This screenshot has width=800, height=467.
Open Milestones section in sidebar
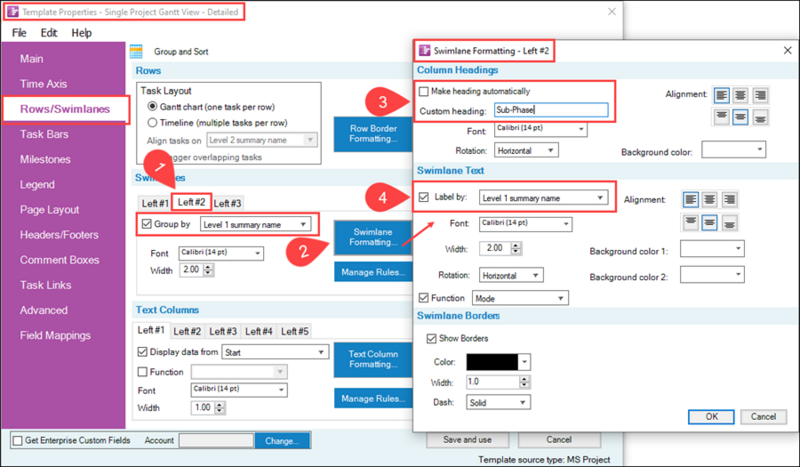[45, 159]
